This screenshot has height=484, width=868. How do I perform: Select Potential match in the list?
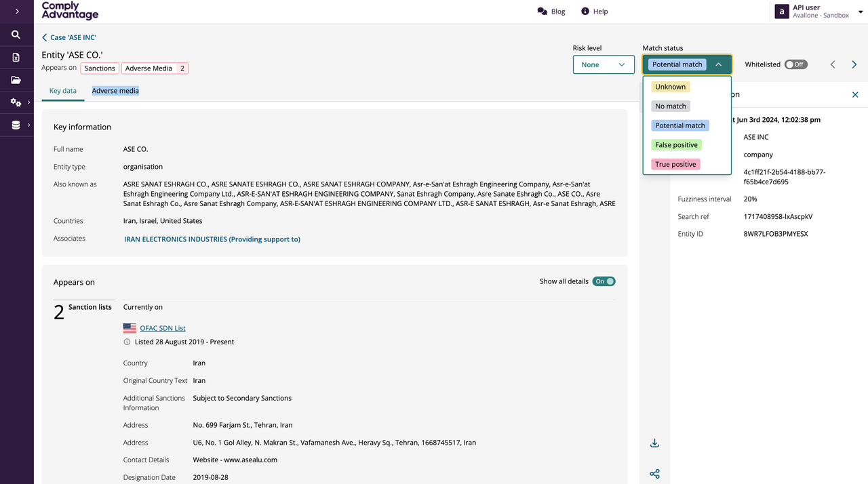click(x=680, y=125)
